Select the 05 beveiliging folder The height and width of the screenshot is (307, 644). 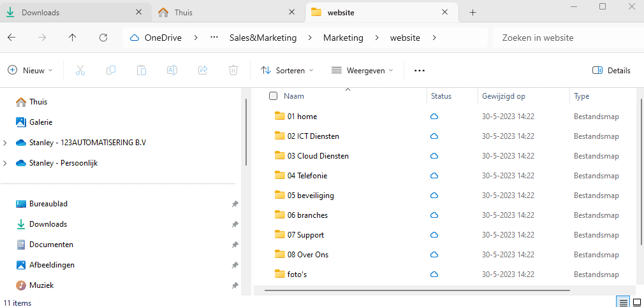[x=311, y=196]
